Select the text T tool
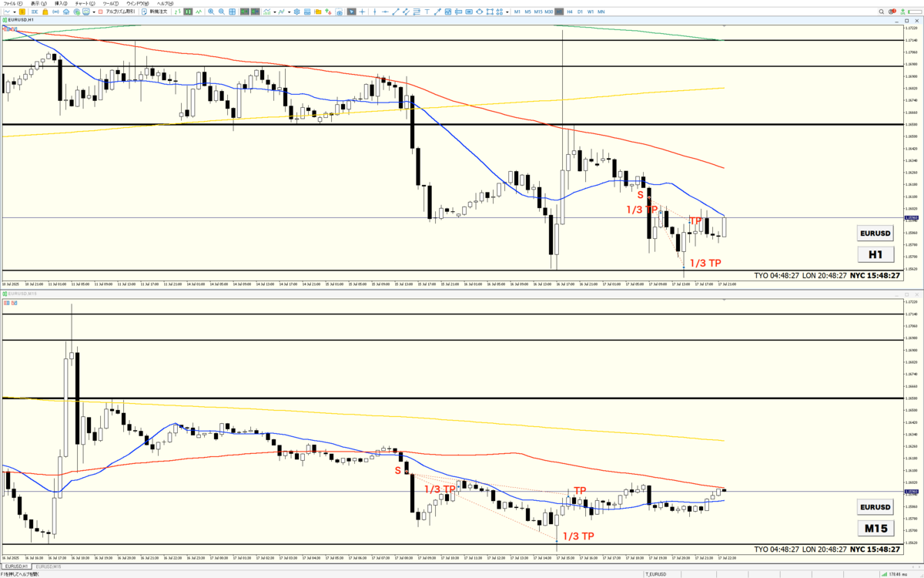The height and width of the screenshot is (578, 924). coord(427,12)
